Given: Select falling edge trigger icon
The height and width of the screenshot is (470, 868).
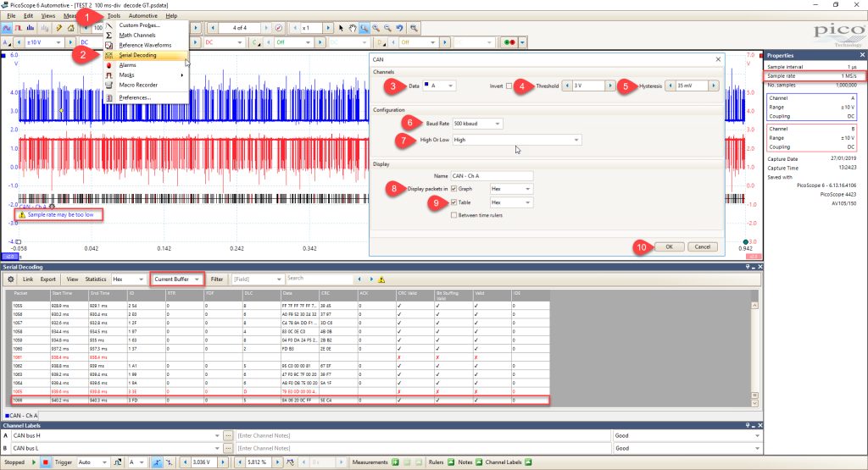Looking at the screenshot, I should [x=169, y=462].
